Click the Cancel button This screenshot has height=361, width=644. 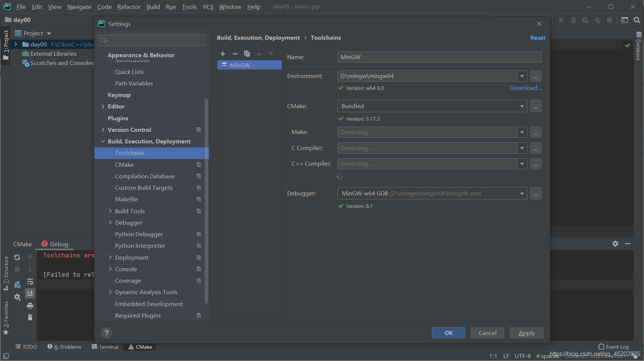pos(487,333)
